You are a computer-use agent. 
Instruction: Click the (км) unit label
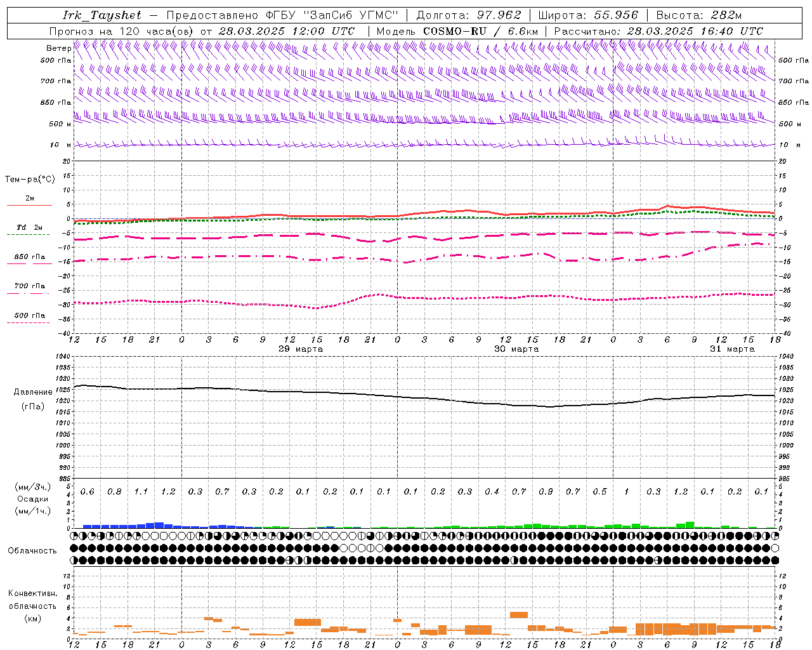point(32,618)
